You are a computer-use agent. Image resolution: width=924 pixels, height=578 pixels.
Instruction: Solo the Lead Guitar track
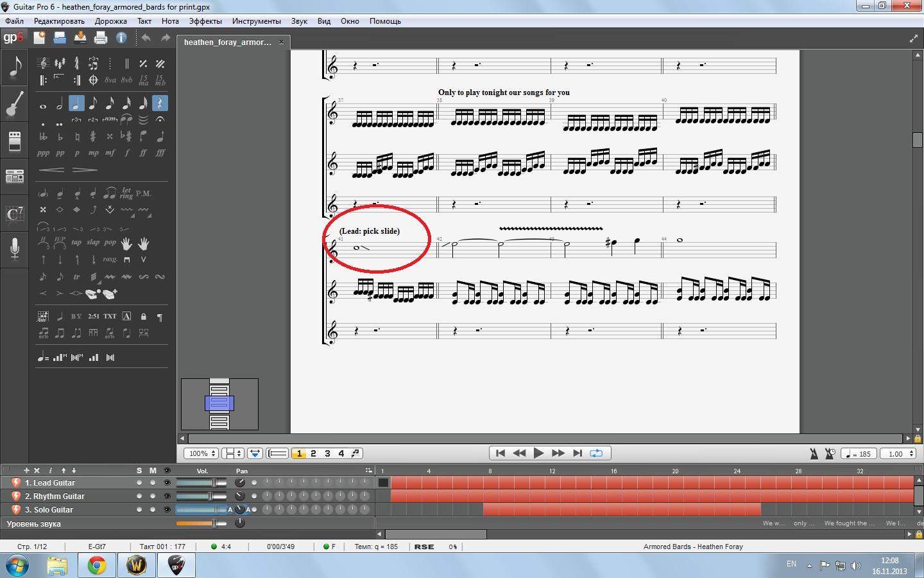tap(139, 483)
